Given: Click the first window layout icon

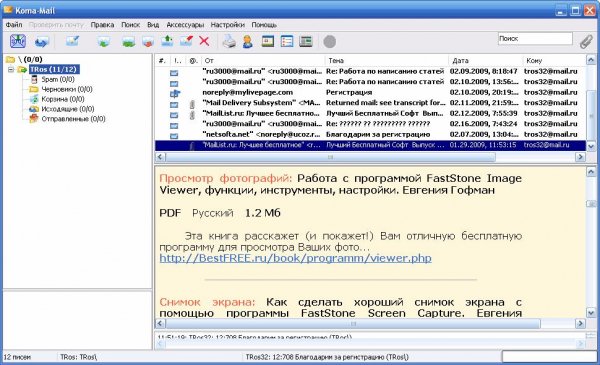Looking at the screenshot, I should click(268, 41).
